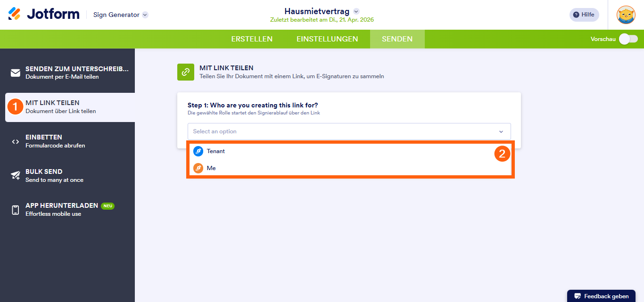
Task: Open the Hausmietvertrag title dropdown arrow
Action: tap(356, 11)
